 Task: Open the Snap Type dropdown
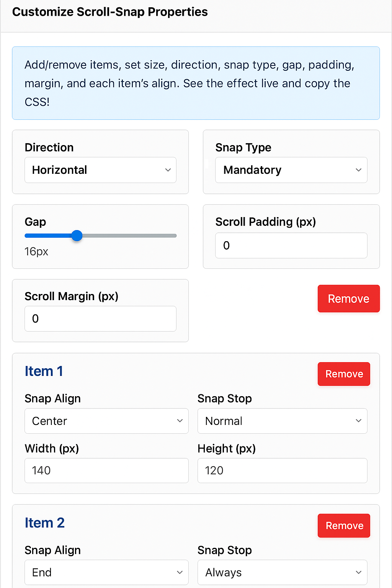pos(291,170)
